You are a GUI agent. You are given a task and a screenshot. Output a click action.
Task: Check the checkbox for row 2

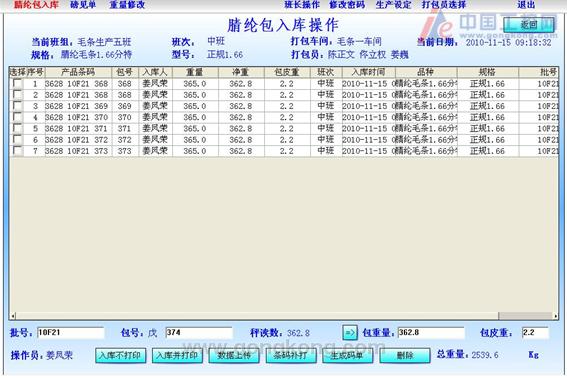[x=17, y=94]
